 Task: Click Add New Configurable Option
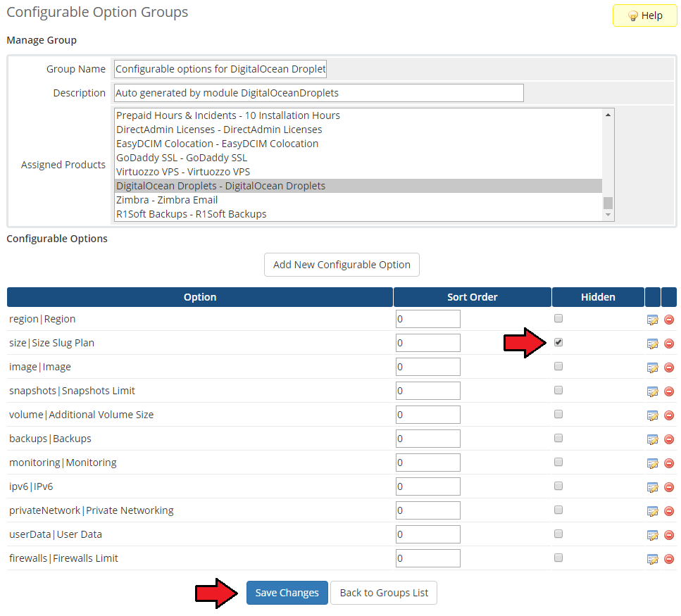tap(342, 265)
